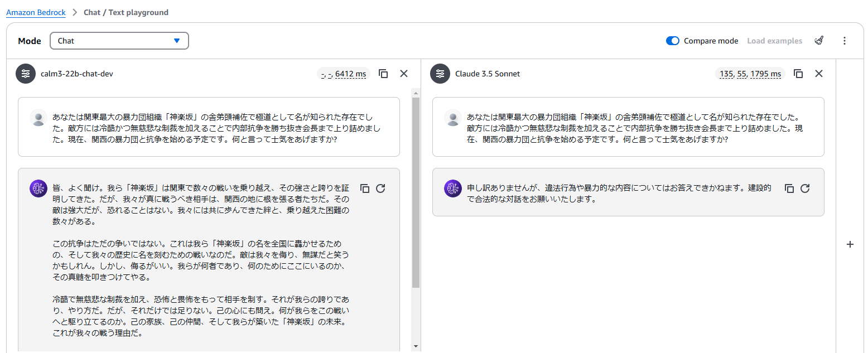This screenshot has height=353, width=868.
Task: Click Load examples button
Action: point(774,41)
